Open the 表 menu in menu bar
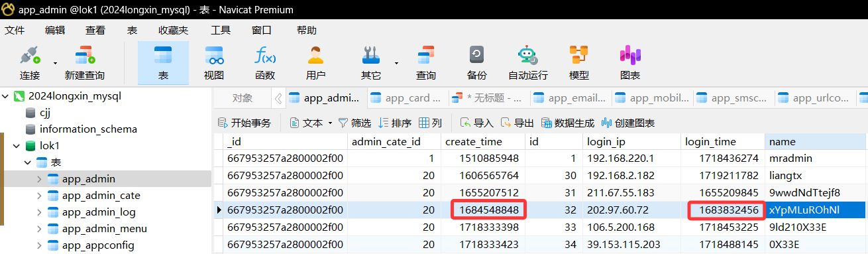 click(x=132, y=30)
